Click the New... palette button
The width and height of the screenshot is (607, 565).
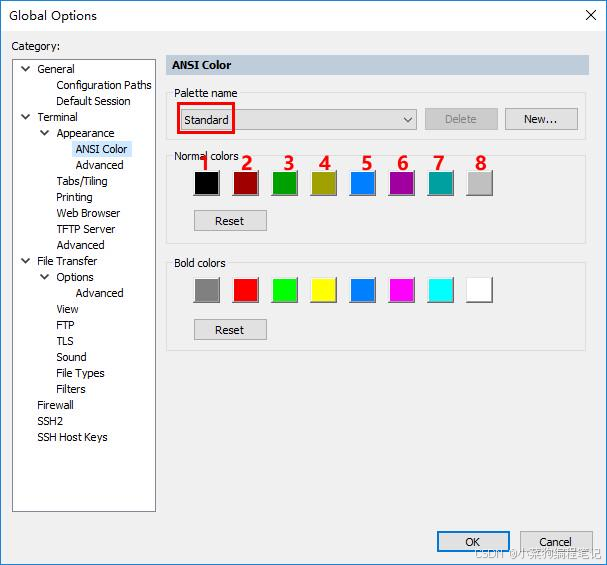point(541,119)
